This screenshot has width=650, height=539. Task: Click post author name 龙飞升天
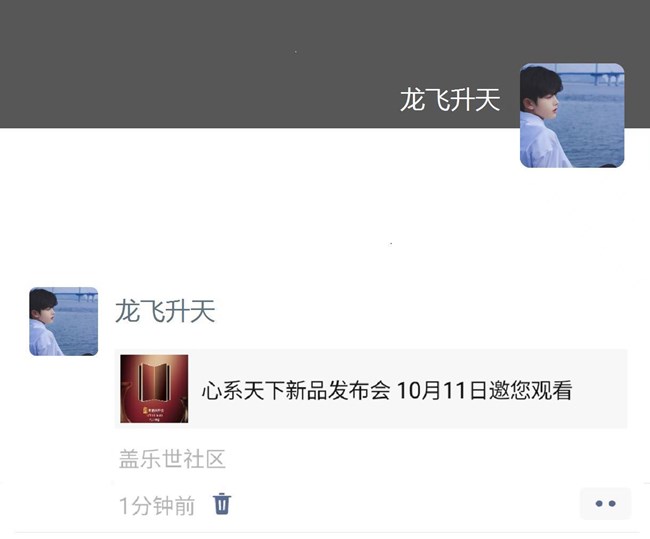pos(165,311)
